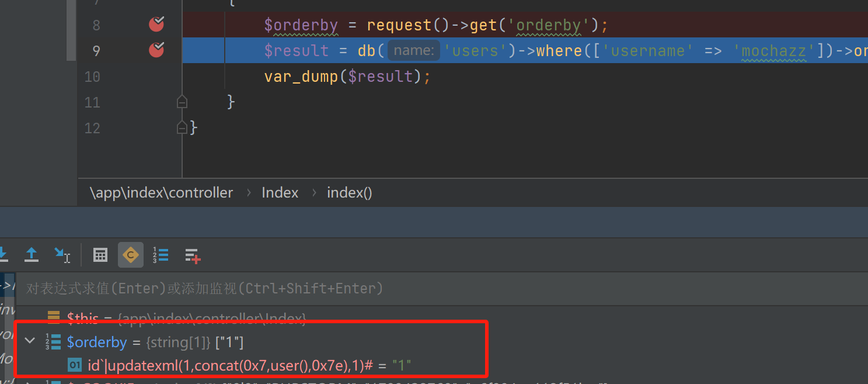Screen dimensions: 868x384
Task: Click the Step Out upload-arrow icon
Action: [31, 255]
